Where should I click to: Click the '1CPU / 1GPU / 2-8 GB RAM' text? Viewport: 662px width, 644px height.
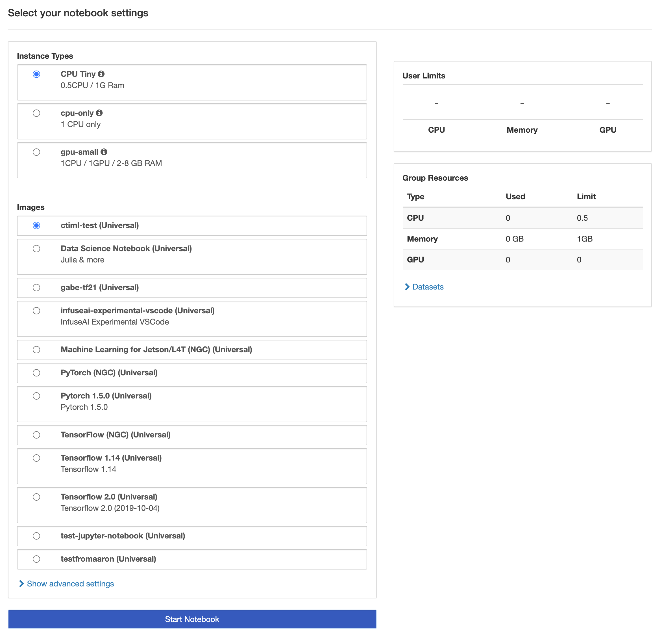[111, 163]
